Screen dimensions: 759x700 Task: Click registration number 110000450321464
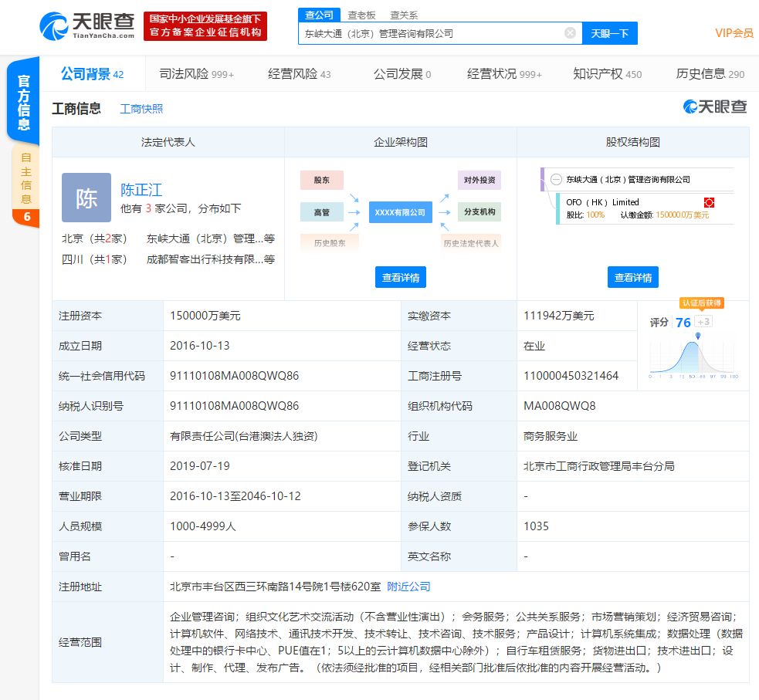(x=571, y=375)
